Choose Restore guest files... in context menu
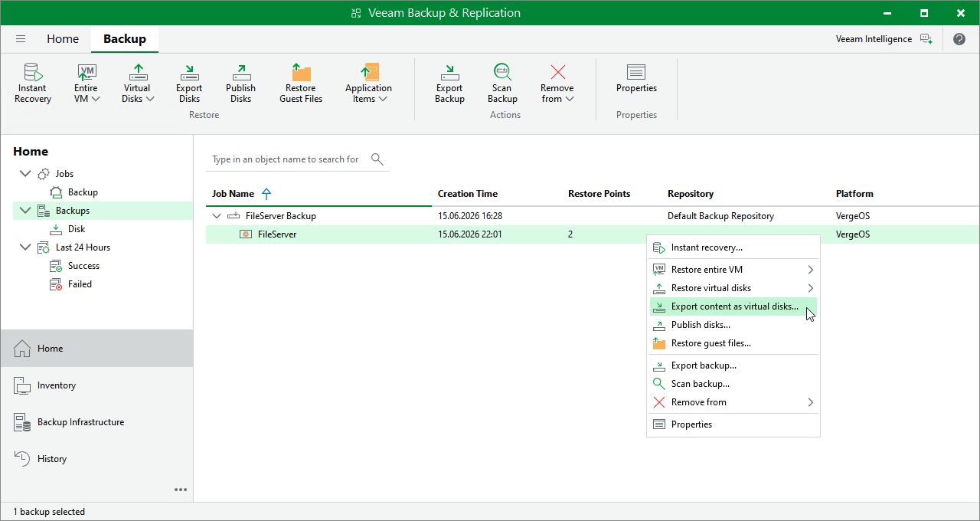 733,343
